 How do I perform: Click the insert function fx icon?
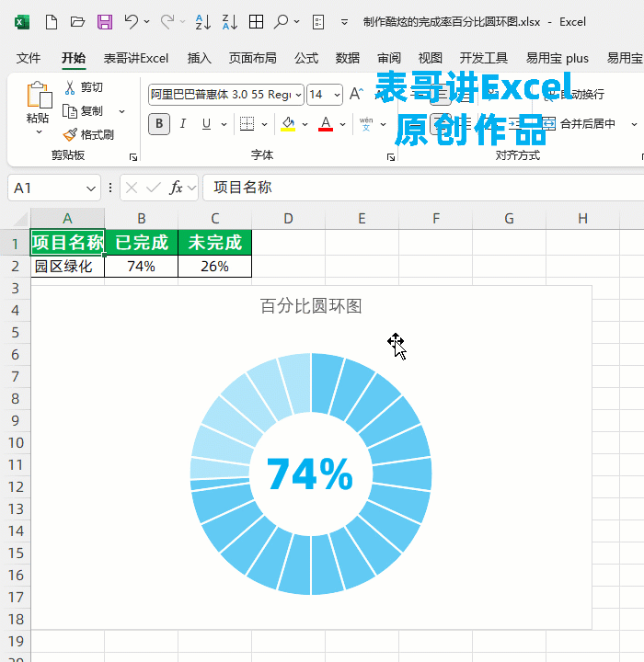click(x=176, y=188)
